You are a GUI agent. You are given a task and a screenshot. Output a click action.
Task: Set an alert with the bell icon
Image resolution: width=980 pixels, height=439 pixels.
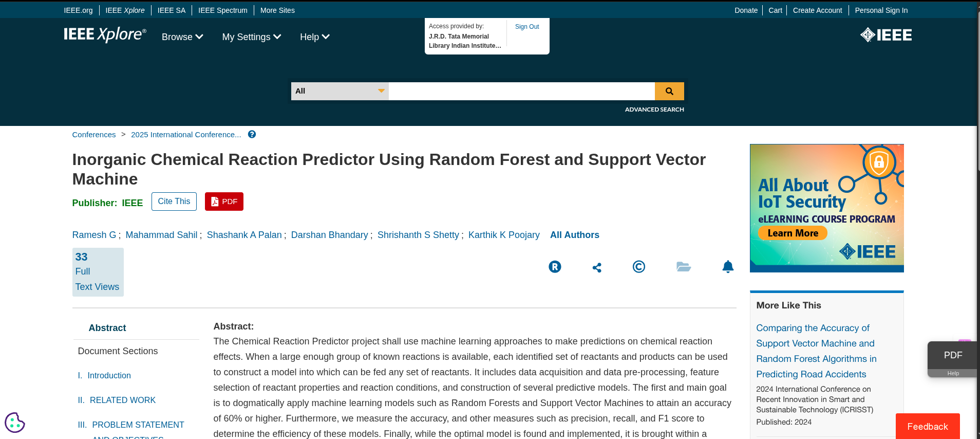coord(728,267)
